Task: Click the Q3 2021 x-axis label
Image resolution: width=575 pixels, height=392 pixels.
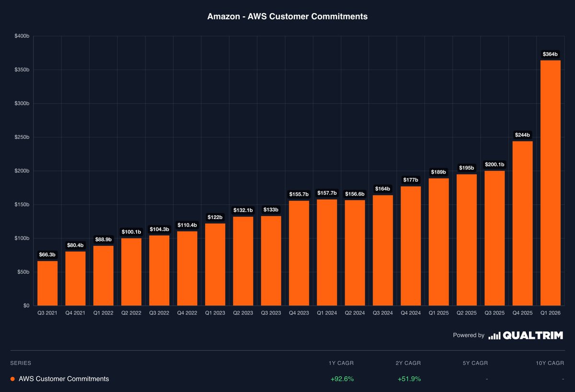Action: click(47, 312)
